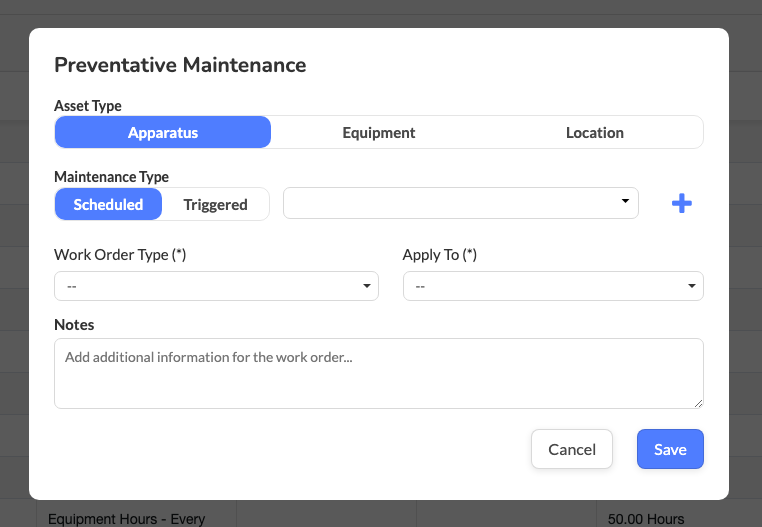762x527 pixels.
Task: Set maintenance type to Scheduled
Action: (108, 204)
